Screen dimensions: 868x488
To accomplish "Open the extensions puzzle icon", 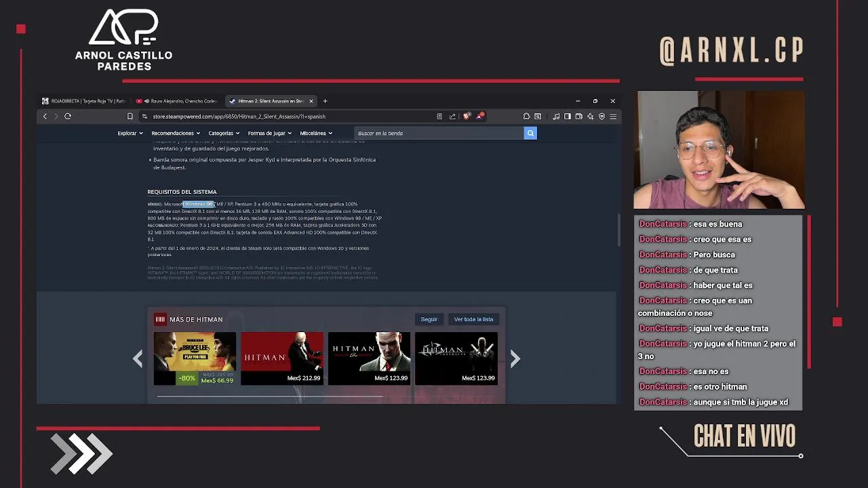I will pos(526,117).
